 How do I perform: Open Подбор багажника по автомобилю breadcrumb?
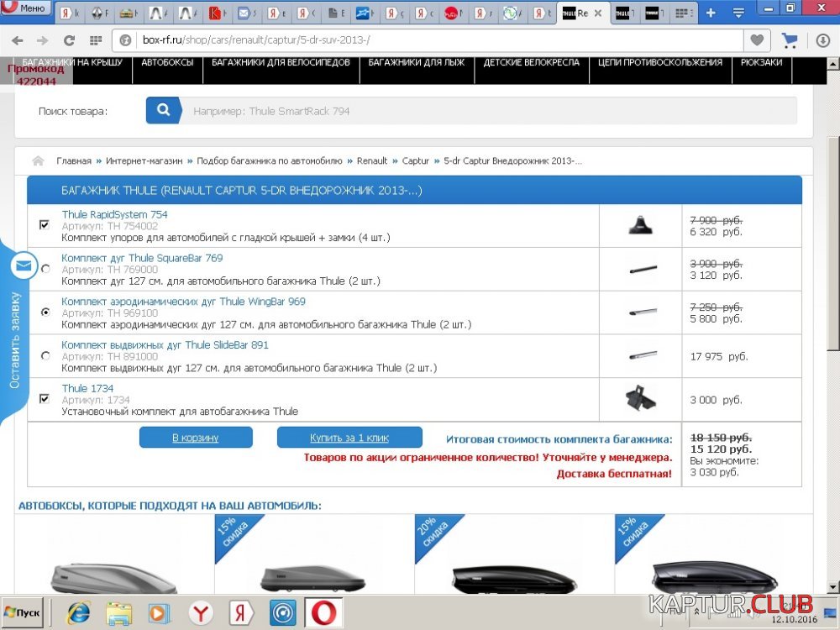pyautogui.click(x=270, y=160)
